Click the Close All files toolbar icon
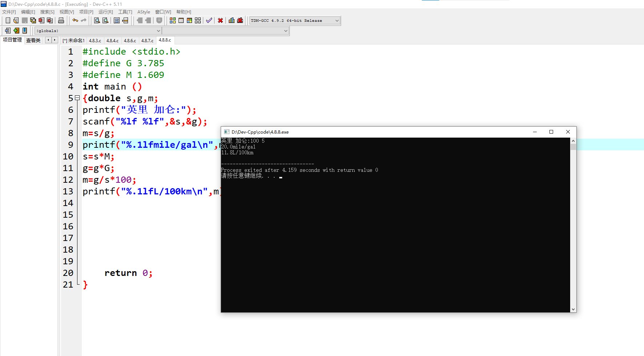644x356 pixels. coord(50,20)
